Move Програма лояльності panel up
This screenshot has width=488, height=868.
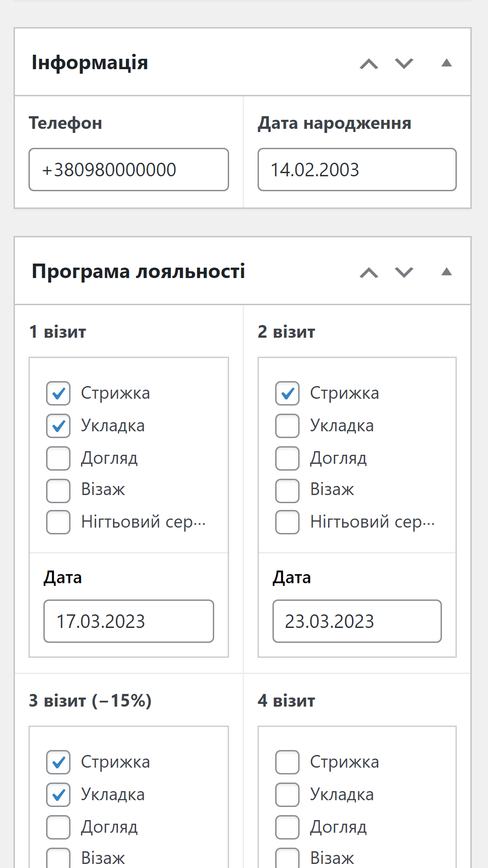[x=369, y=273]
